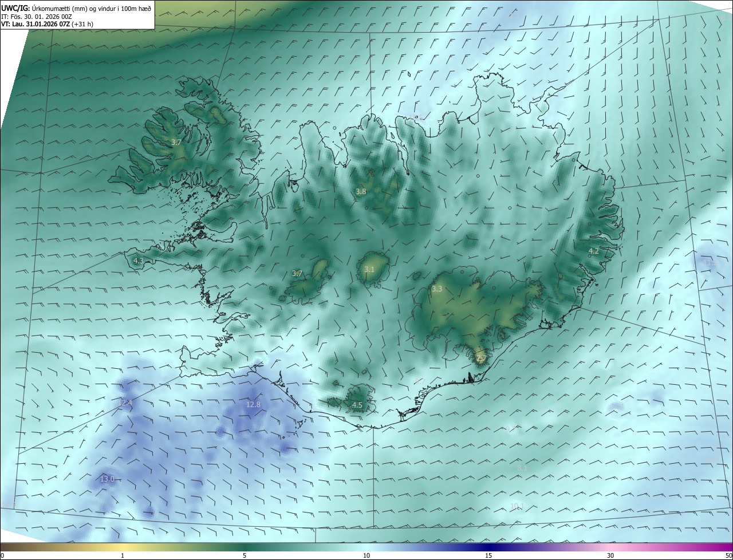Select the 13.0 precipitation label in the southwest
The image size is (733, 560).
[107, 479]
